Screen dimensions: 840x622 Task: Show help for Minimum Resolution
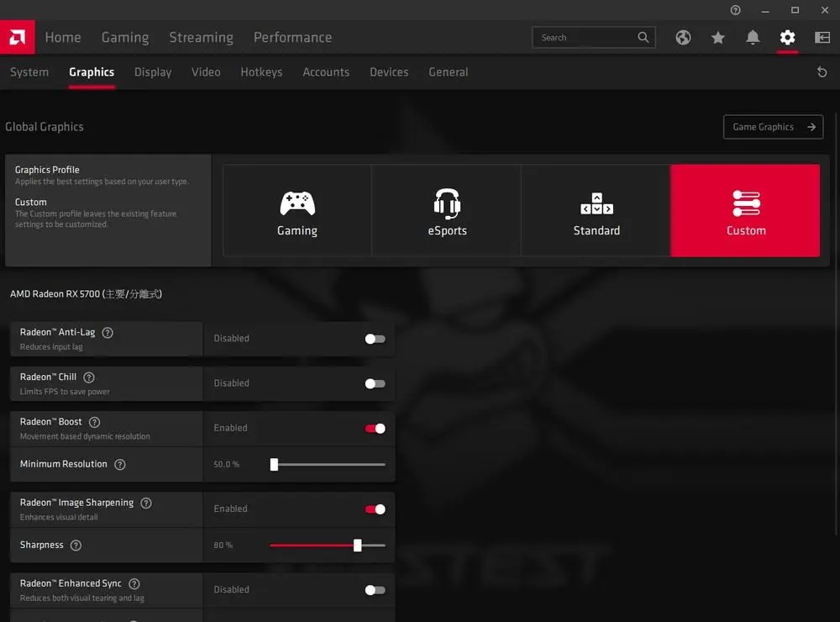coord(120,464)
